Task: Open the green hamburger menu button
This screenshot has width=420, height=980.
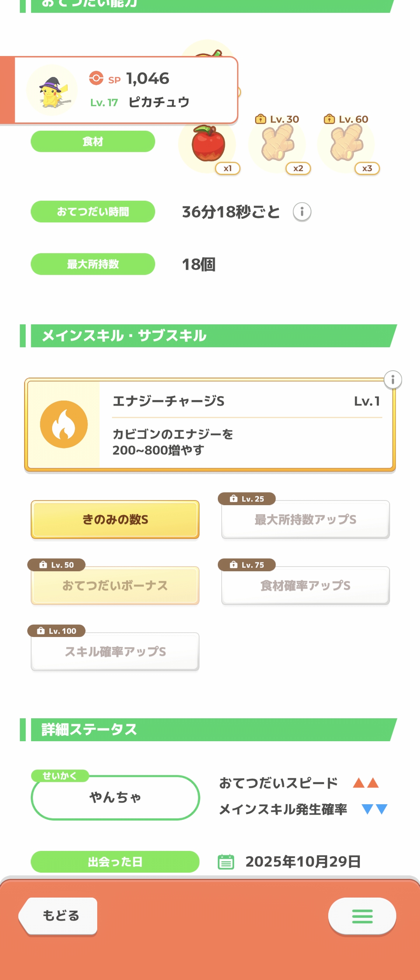Action: (362, 916)
